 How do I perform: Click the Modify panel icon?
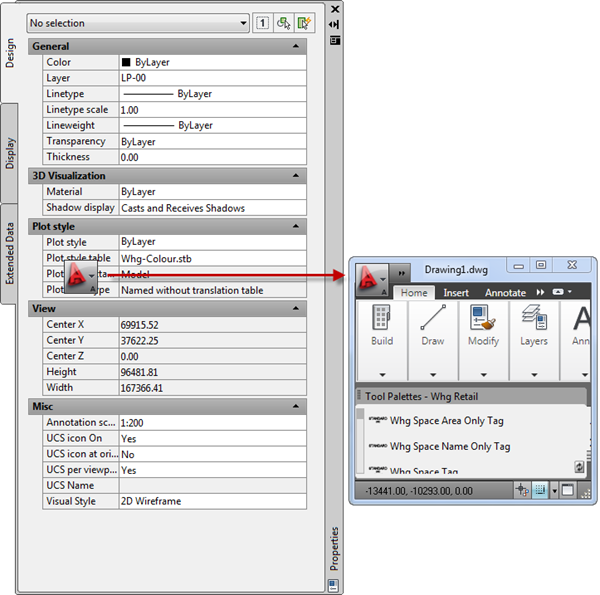pos(483,319)
